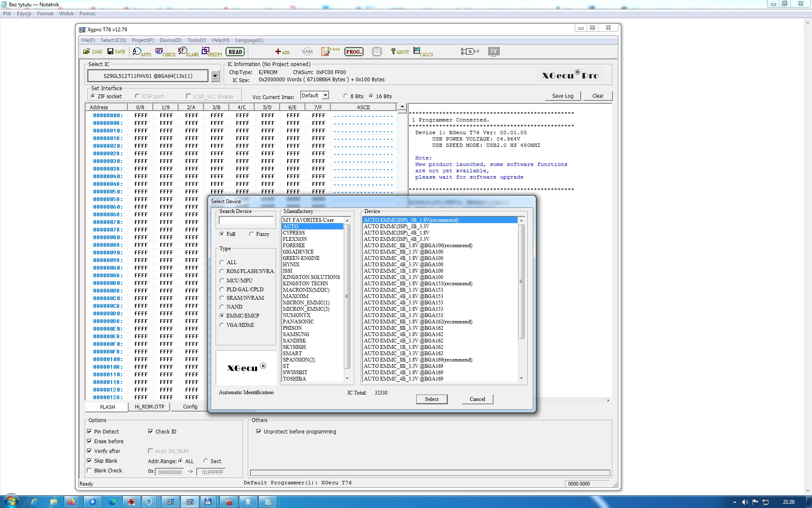The width and height of the screenshot is (812, 508).
Task: Open Windows Explorer folder taskbar icon
Action: point(53,502)
